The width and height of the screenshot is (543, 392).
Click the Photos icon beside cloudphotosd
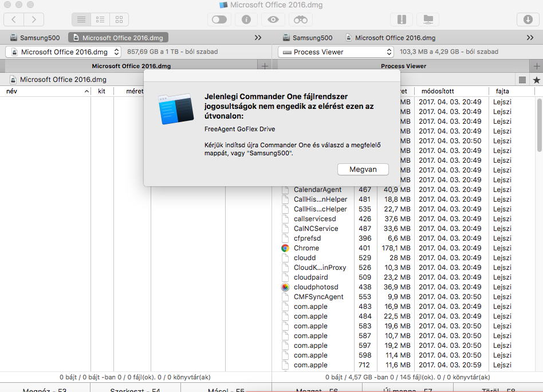coord(285,287)
